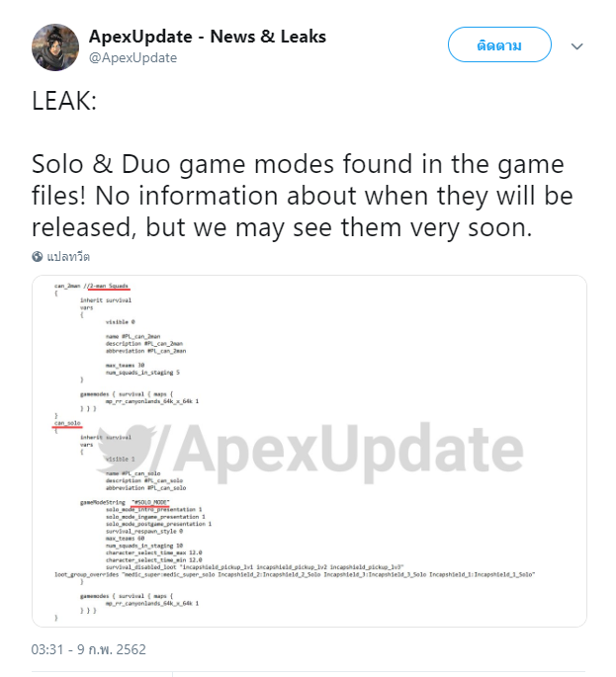Image resolution: width=616 pixels, height=677 pixels.
Task: Translate the tweet via แปลทวีต
Action: point(68,256)
